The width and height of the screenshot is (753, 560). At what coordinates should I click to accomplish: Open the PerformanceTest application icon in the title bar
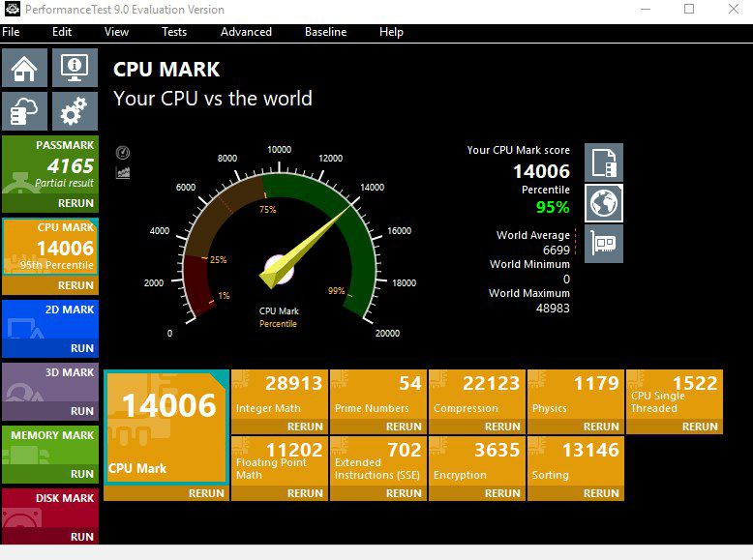tap(12, 9)
